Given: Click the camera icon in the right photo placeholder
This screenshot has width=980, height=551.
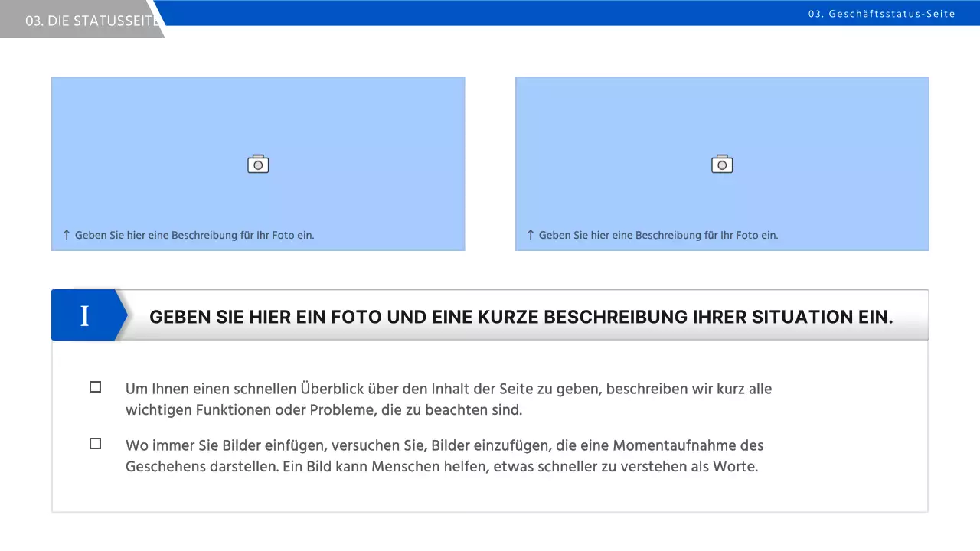Looking at the screenshot, I should coord(721,164).
